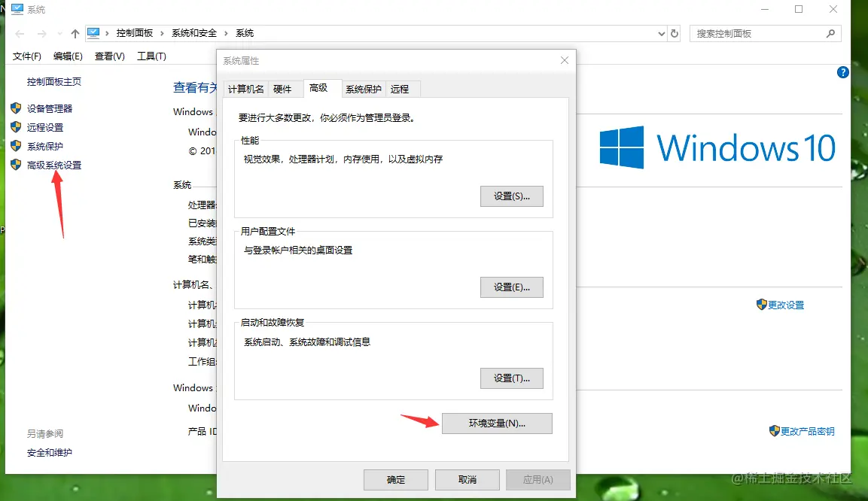Click shield icon beside 远程设置
The image size is (868, 501).
click(16, 126)
